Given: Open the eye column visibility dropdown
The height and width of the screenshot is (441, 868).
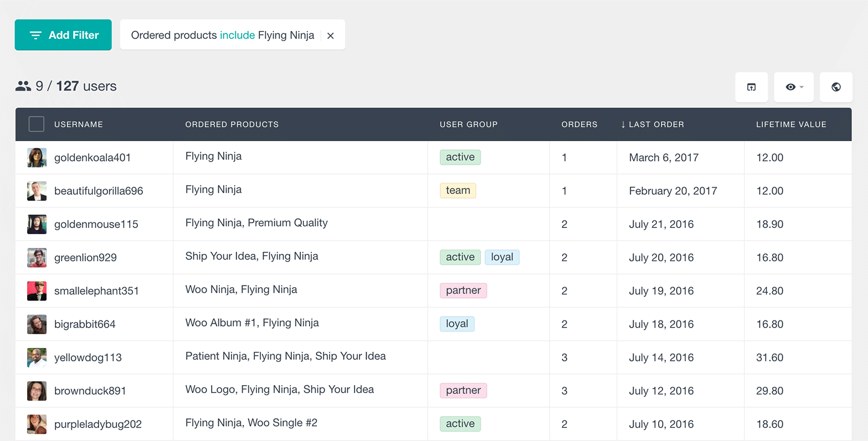Looking at the screenshot, I should click(x=793, y=87).
